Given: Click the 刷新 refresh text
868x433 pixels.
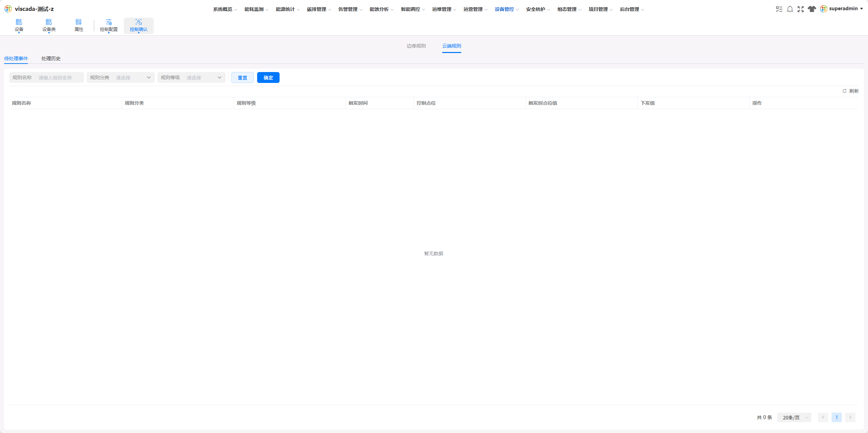Looking at the screenshot, I should 854,91.
